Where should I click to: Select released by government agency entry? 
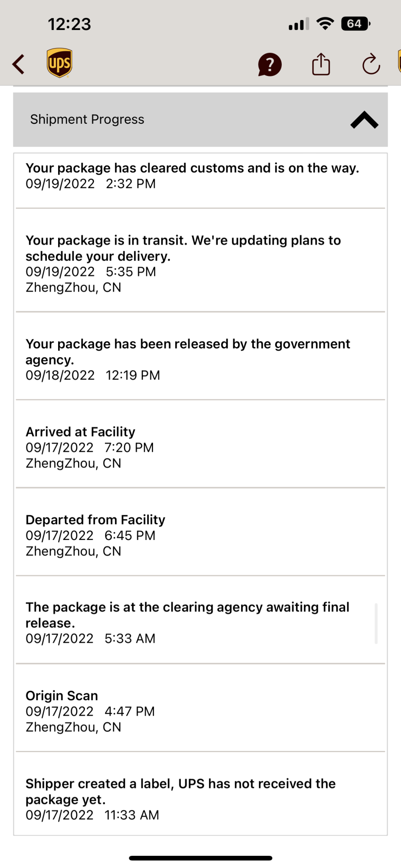[187, 359]
